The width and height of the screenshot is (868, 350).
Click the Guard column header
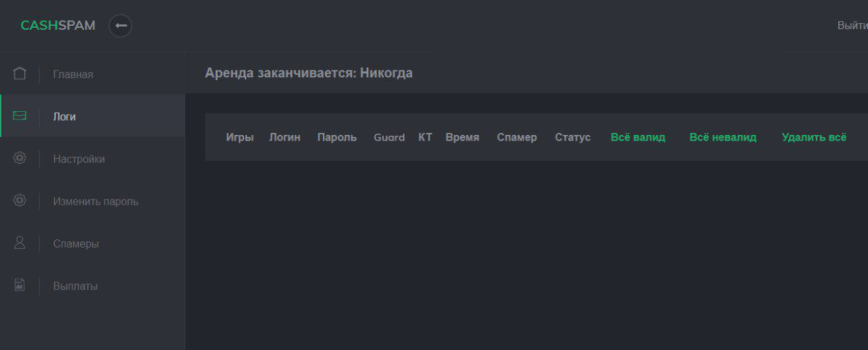coord(389,137)
